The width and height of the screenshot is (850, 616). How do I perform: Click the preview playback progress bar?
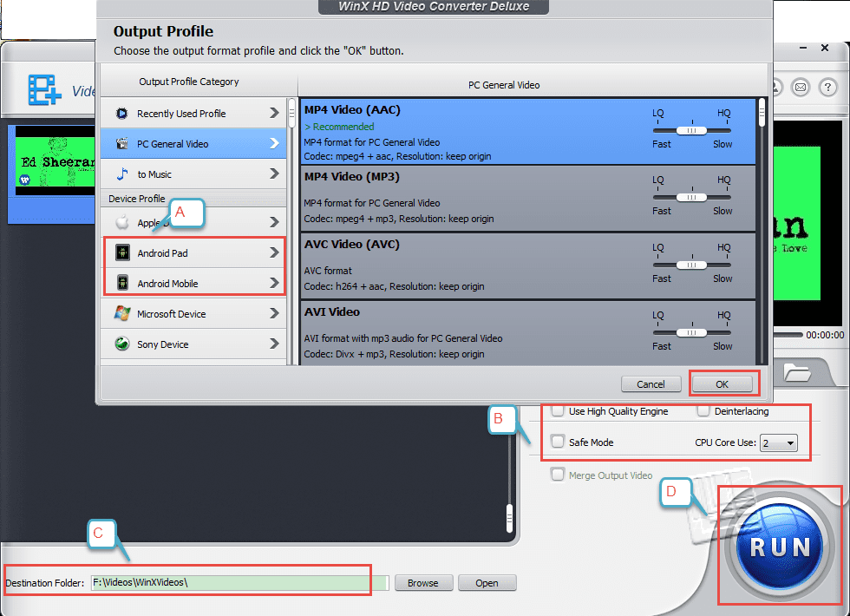click(x=788, y=335)
